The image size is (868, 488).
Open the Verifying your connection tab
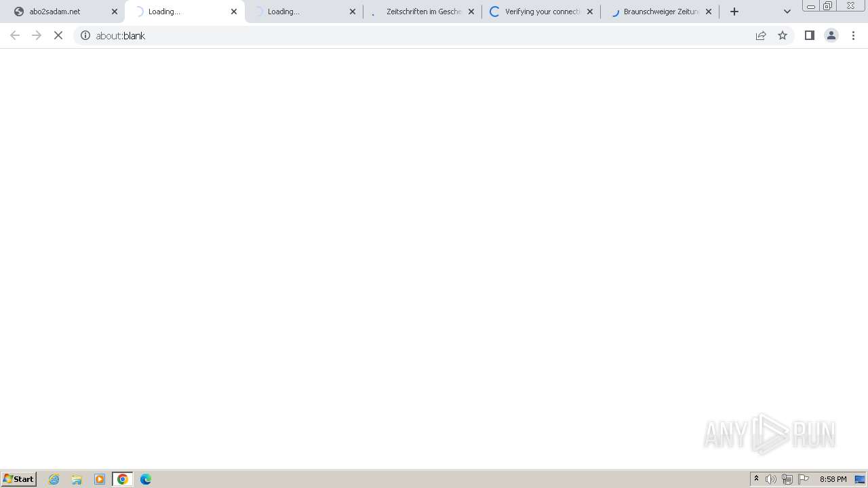[x=540, y=12]
